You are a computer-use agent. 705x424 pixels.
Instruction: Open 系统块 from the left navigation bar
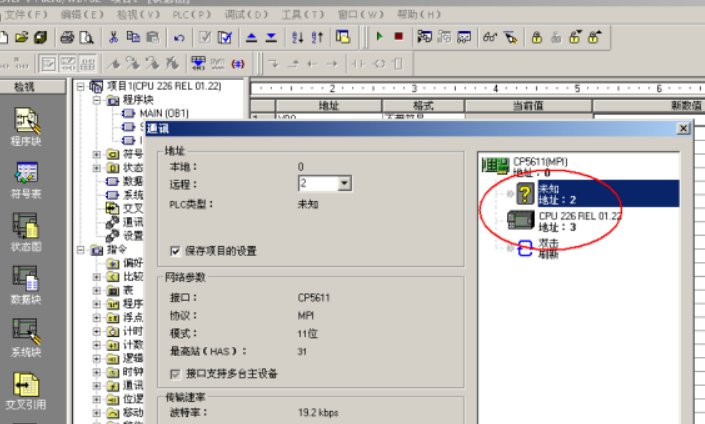[x=26, y=338]
